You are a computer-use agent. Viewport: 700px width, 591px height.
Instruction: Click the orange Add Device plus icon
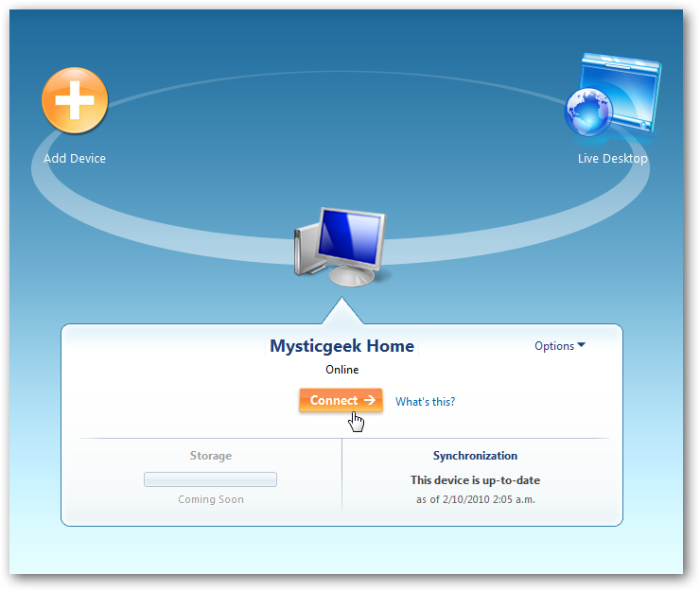click(75, 100)
